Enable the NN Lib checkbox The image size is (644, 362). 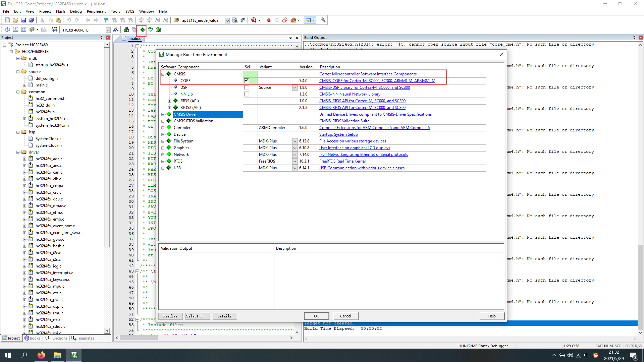coord(247,94)
